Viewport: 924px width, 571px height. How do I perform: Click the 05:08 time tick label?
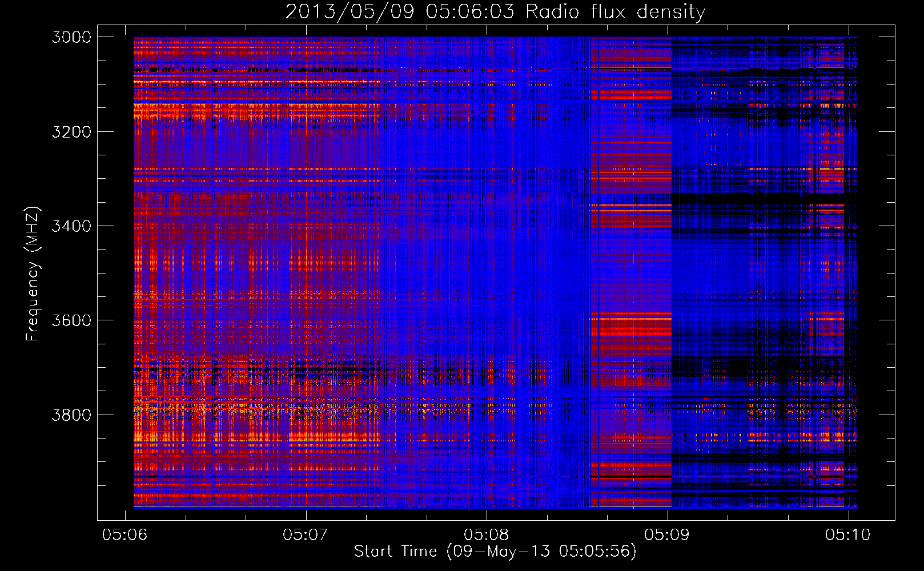coord(487,534)
